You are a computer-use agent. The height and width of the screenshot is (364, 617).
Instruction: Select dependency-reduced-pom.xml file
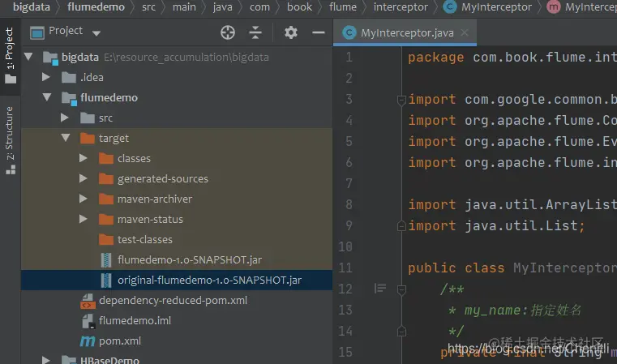tap(174, 301)
